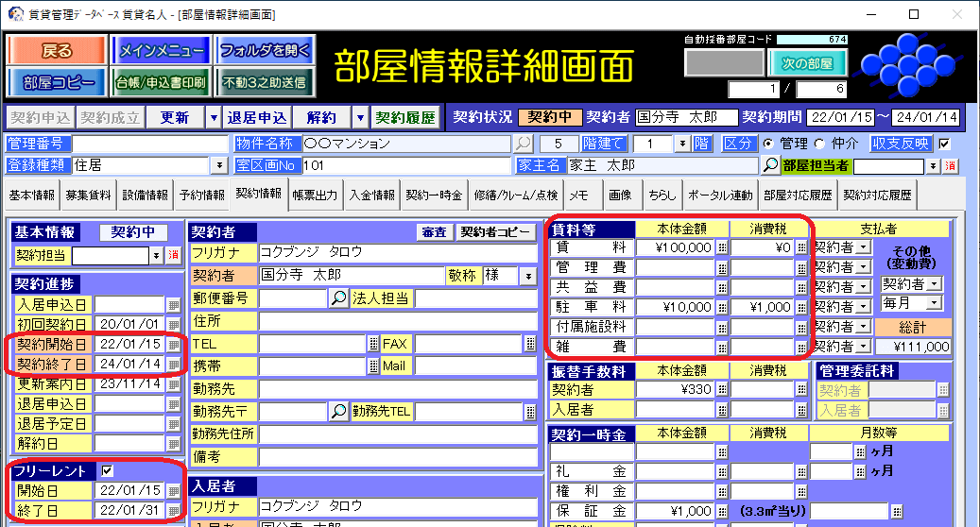Click the 契約者コピー button

click(x=495, y=231)
